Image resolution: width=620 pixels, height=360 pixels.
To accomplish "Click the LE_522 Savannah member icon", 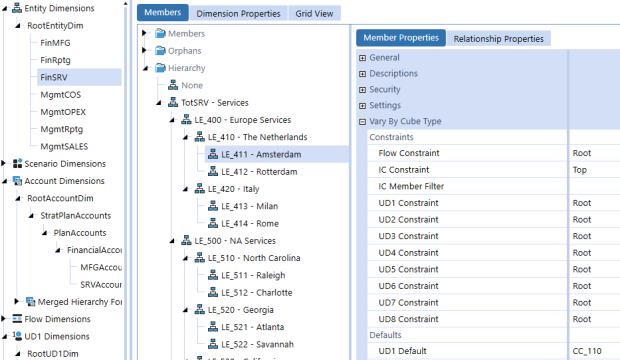I will 213,344.
